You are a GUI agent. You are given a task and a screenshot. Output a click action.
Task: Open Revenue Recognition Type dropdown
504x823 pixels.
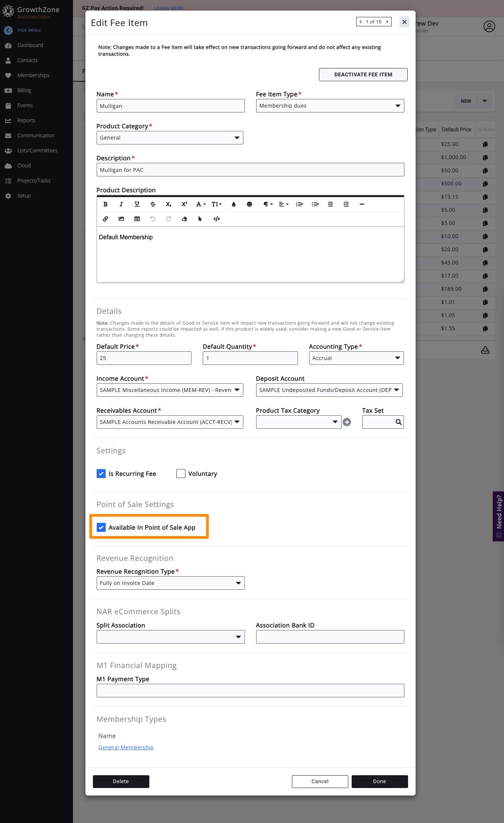click(170, 583)
